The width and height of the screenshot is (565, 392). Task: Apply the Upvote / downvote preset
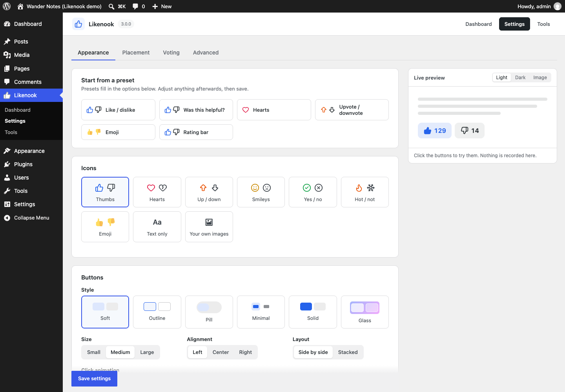[x=352, y=110]
